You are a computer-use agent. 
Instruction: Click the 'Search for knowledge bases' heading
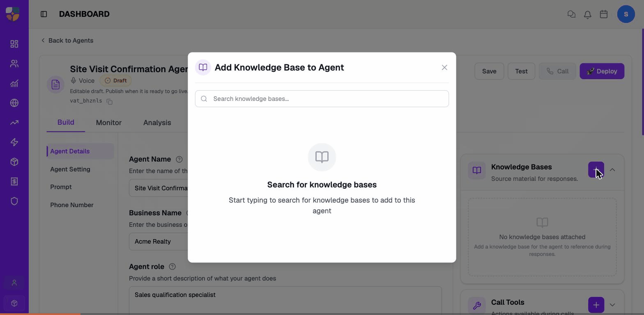[x=322, y=185]
